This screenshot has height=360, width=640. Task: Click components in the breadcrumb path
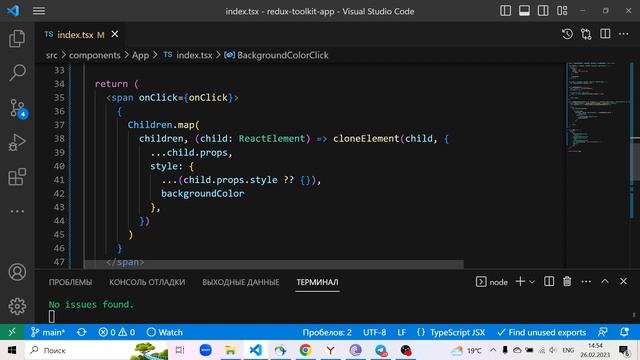pyautogui.click(x=95, y=55)
